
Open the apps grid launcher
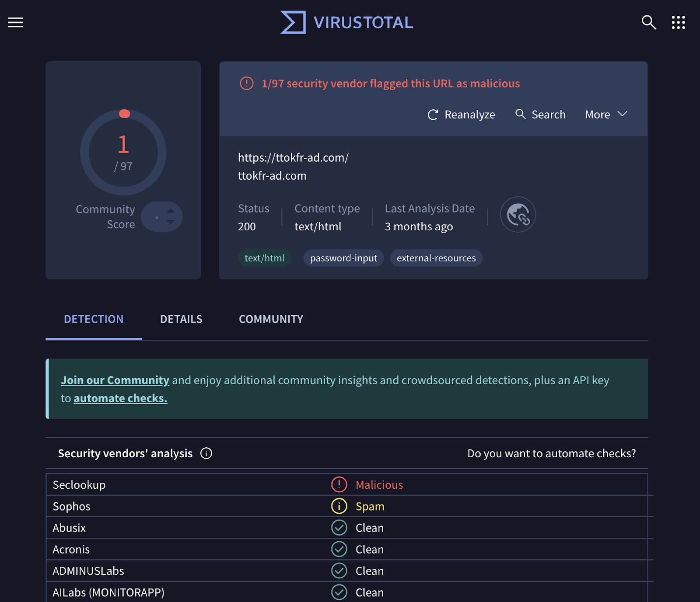(x=679, y=22)
